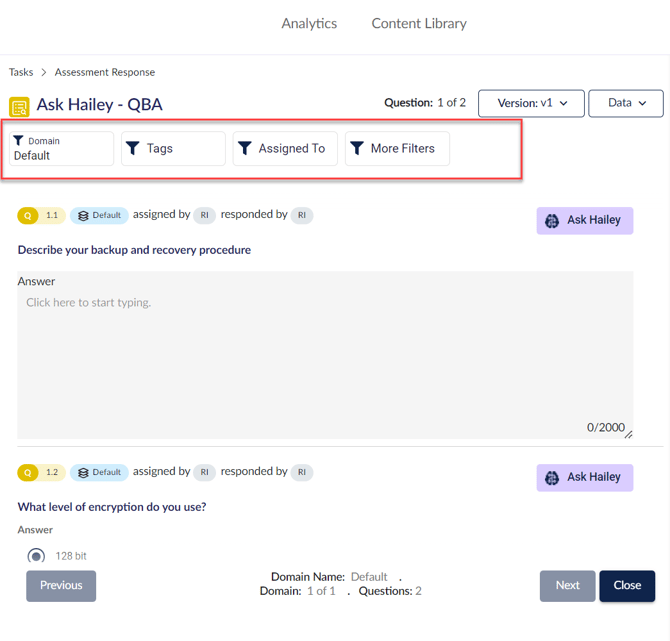Click the RI assigned-by avatar on question 1.1
The image size is (670, 641).
tap(203, 215)
